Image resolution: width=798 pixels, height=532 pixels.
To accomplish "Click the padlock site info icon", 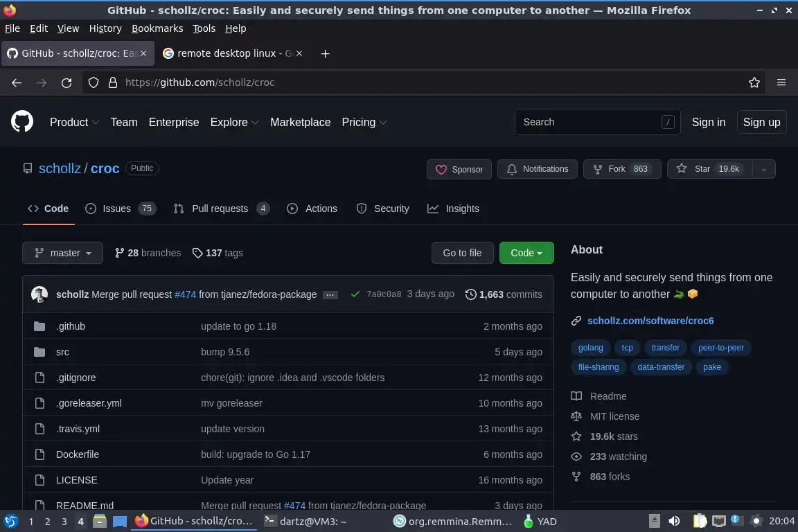I will (x=113, y=82).
